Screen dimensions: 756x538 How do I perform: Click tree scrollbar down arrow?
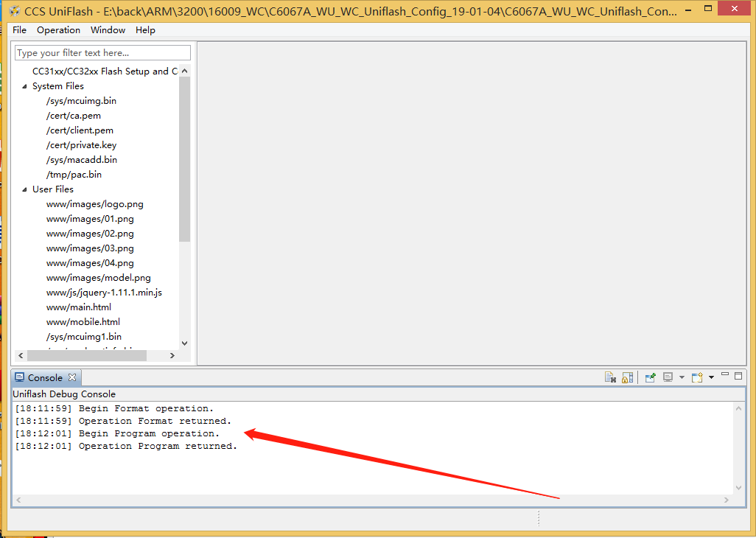[185, 343]
